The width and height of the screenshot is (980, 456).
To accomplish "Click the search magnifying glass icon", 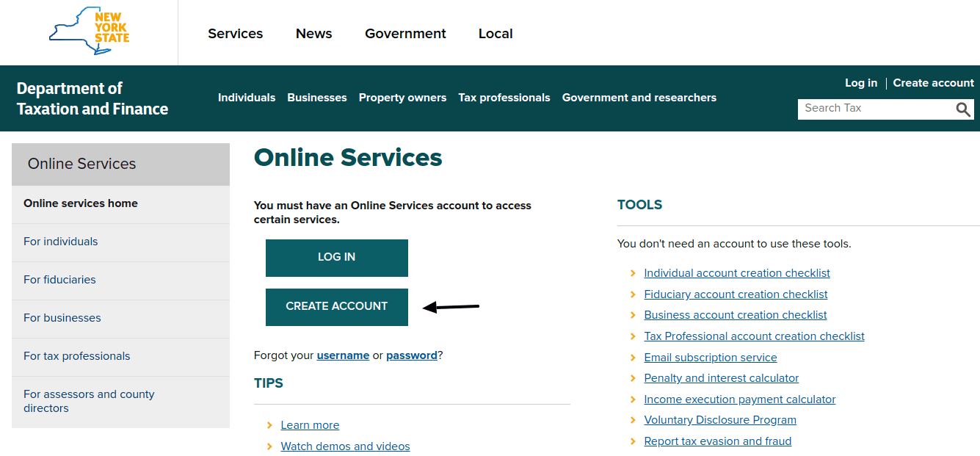I will [x=963, y=109].
